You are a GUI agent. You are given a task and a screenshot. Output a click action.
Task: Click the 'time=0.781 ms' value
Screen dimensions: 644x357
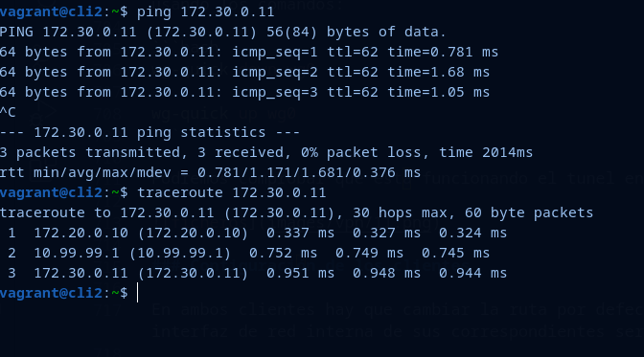tap(443, 52)
